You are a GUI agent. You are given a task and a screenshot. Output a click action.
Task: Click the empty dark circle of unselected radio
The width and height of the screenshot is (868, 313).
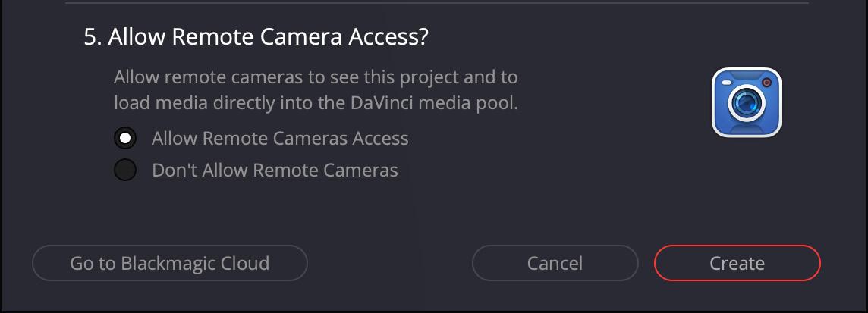point(125,170)
